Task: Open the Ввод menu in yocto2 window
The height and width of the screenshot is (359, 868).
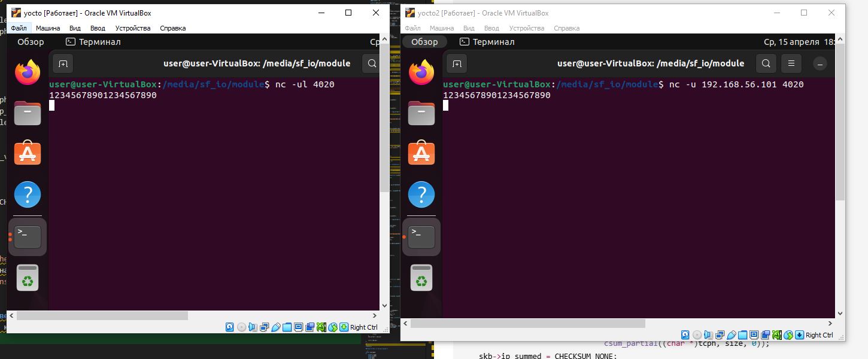Action: pyautogui.click(x=491, y=28)
